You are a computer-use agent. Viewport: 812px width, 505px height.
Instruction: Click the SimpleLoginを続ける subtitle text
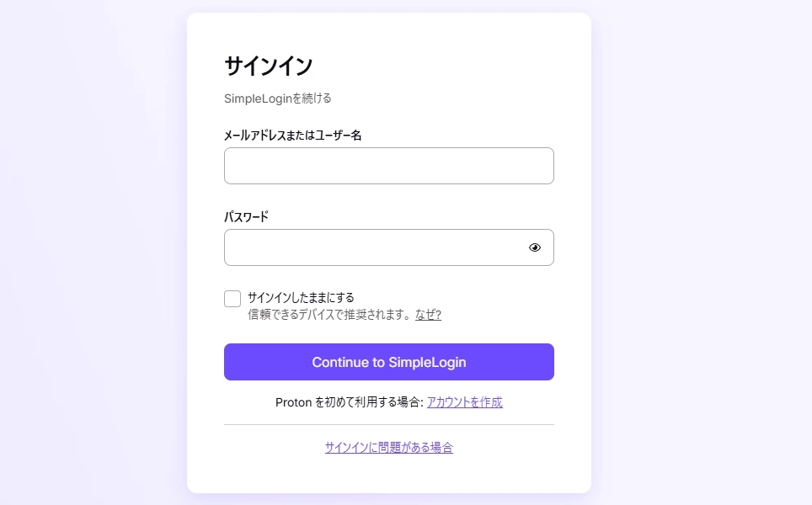pos(276,98)
